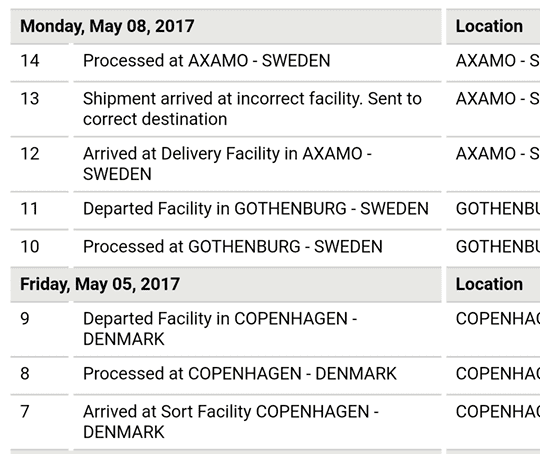Select Processed at GOTHENBURG - SWEDEN entry
The height and width of the screenshot is (454, 540).
point(233,246)
